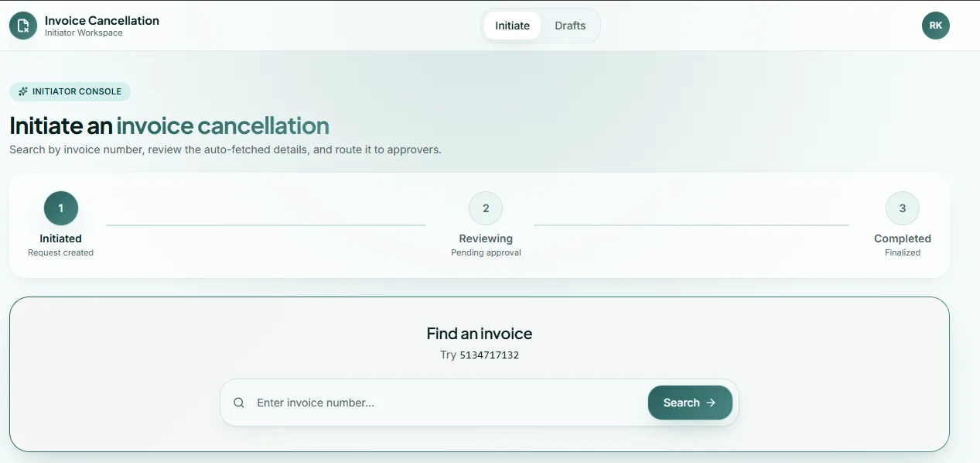Viewport: 980px width, 463px height.
Task: Click the Request created caption
Action: (x=60, y=252)
